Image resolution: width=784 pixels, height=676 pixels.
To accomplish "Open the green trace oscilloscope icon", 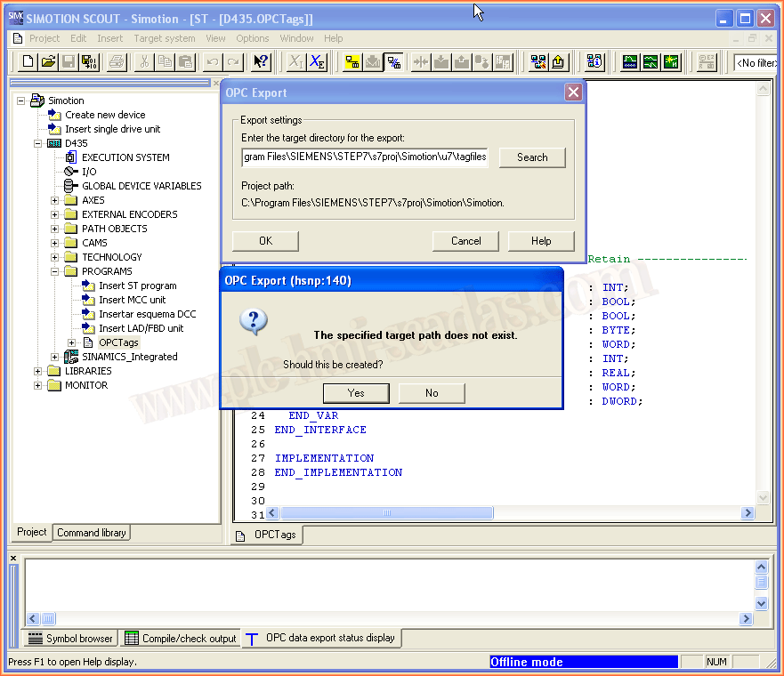I will click(630, 61).
